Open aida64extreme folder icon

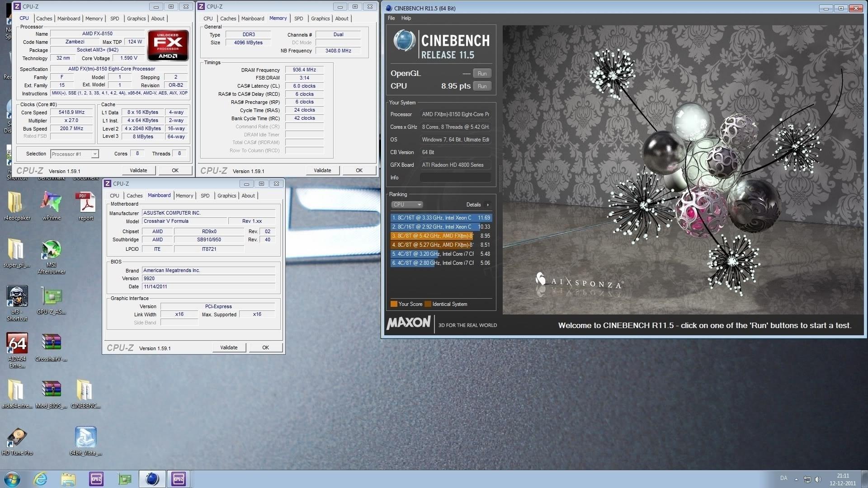pos(16,394)
